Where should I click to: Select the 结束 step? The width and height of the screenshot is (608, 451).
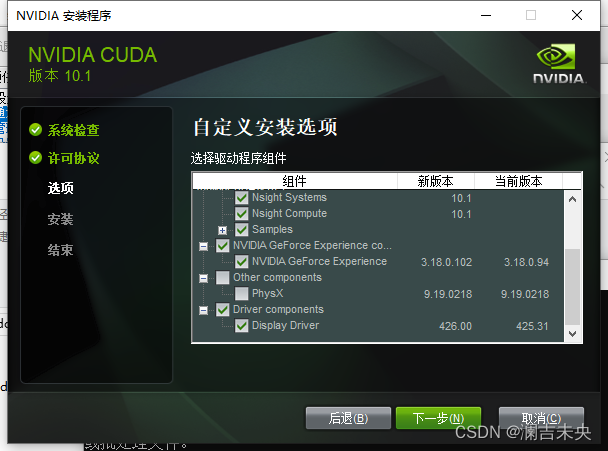[x=60, y=250]
